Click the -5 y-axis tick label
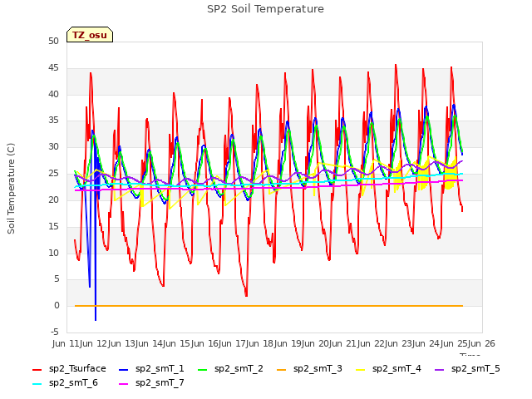The width and height of the screenshot is (532, 399). coord(55,332)
